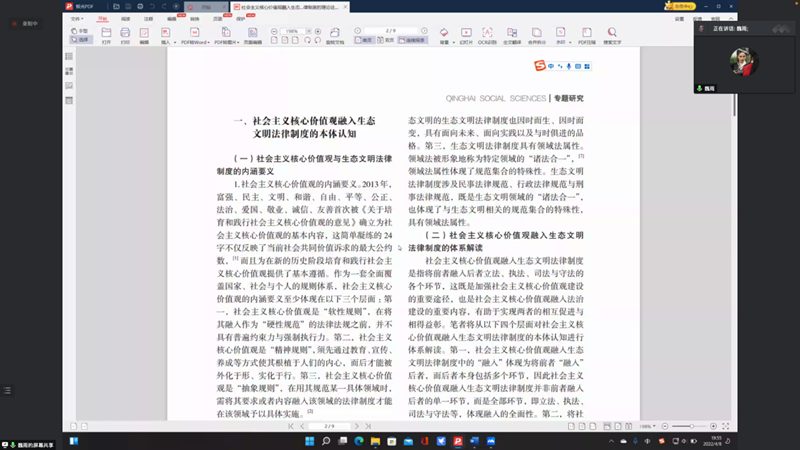Open the 幻灯片 slideshow mode

coord(465,36)
